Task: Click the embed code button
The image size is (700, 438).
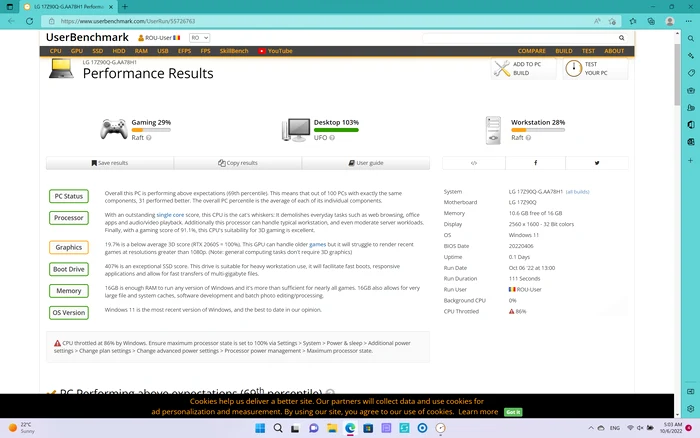Action: (474, 163)
